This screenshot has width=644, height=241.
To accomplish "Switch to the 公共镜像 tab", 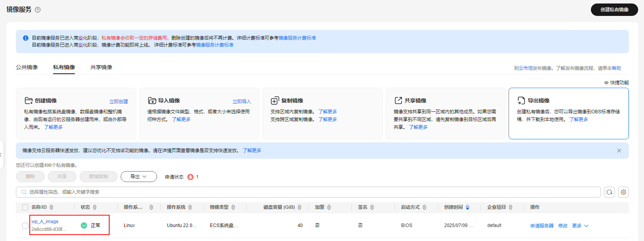I will pyautogui.click(x=27, y=67).
